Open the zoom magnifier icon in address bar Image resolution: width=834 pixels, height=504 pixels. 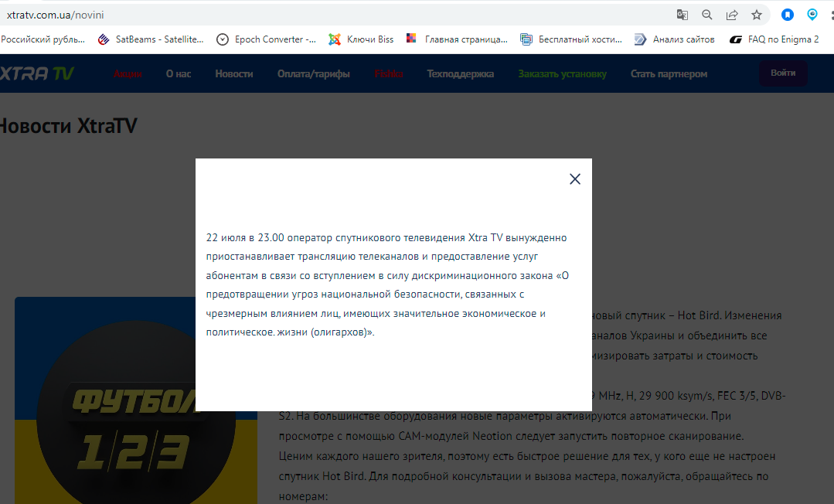pos(707,15)
